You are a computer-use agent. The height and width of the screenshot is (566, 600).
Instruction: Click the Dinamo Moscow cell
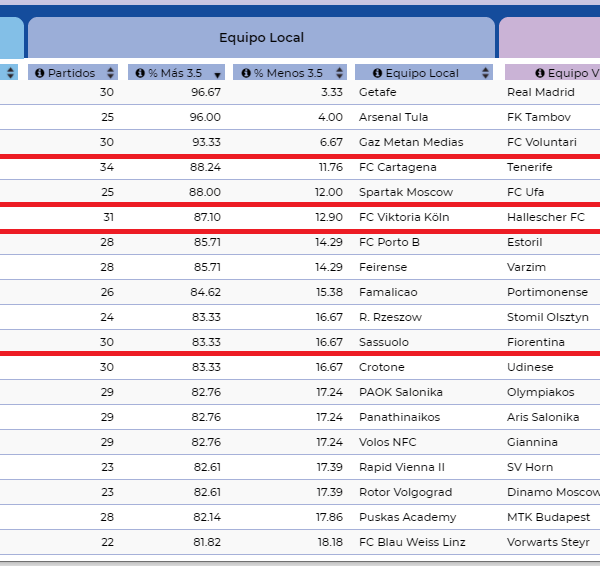click(x=553, y=492)
